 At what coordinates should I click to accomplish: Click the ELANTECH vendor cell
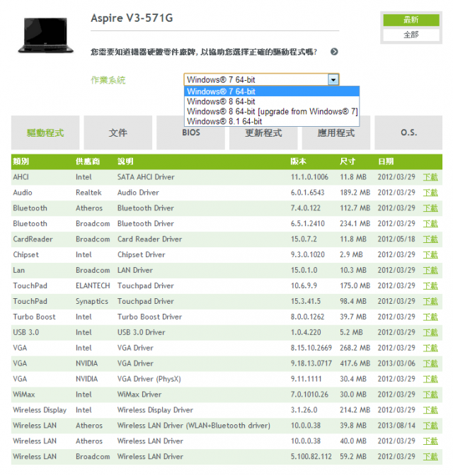pyautogui.click(x=93, y=285)
